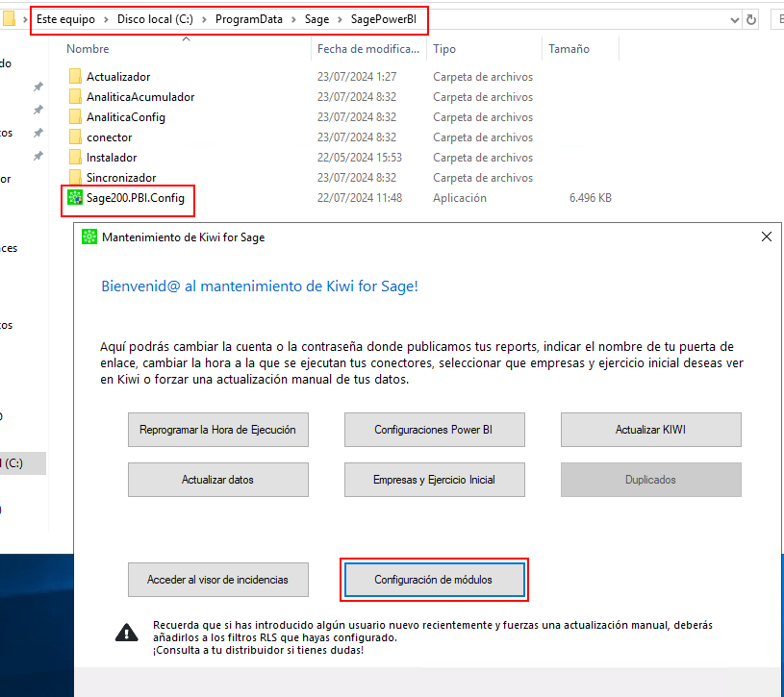This screenshot has height=697, width=784.
Task: Sort by Tipo column header
Action: (444, 48)
